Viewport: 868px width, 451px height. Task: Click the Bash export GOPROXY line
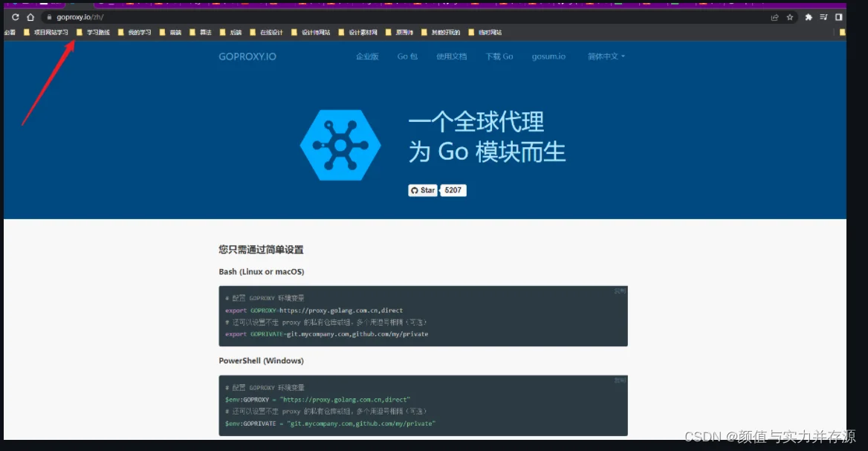click(x=314, y=311)
